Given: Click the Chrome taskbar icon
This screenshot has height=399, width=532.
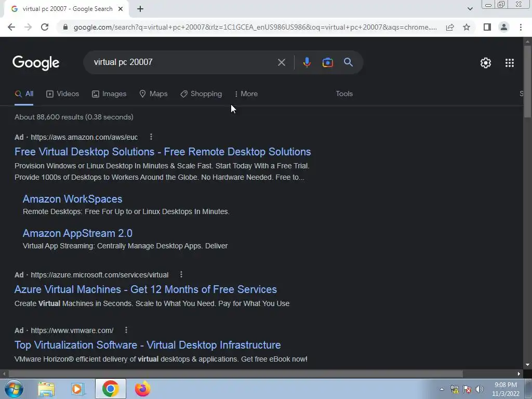Looking at the screenshot, I should click(110, 389).
